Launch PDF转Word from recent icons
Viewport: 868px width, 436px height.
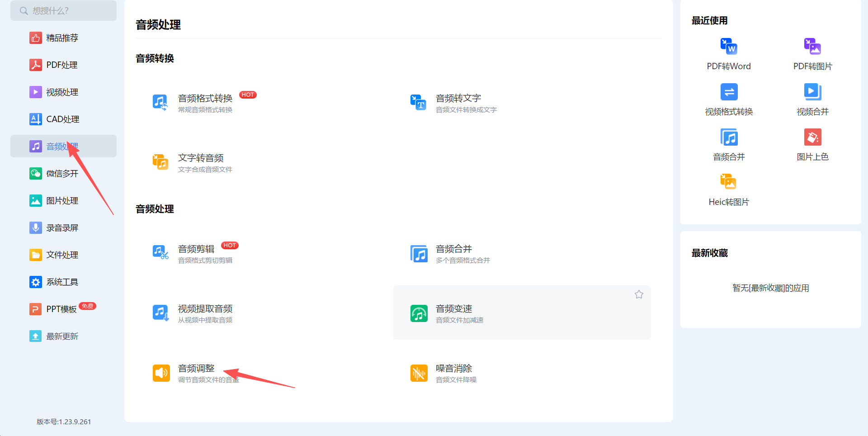point(729,46)
